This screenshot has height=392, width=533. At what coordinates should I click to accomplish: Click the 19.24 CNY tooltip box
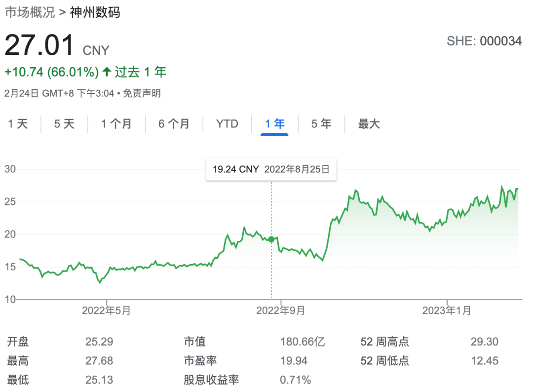click(x=271, y=169)
